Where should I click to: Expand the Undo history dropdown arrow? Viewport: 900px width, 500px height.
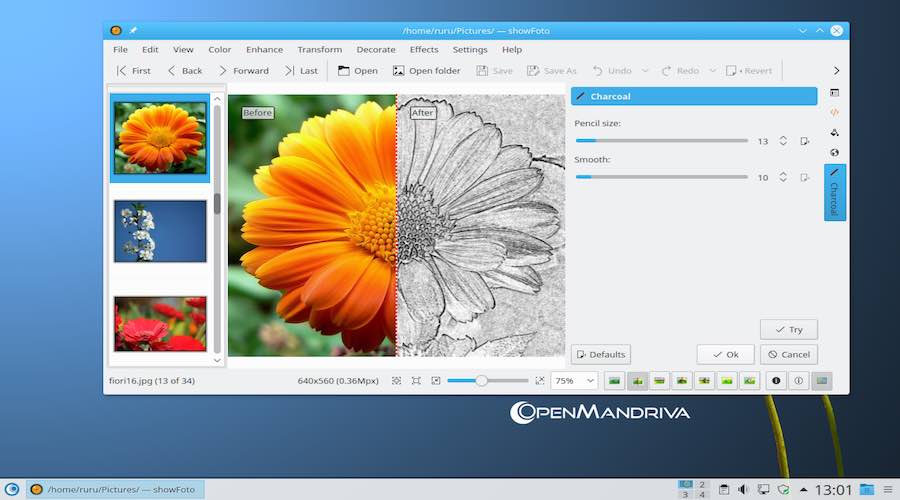click(645, 71)
